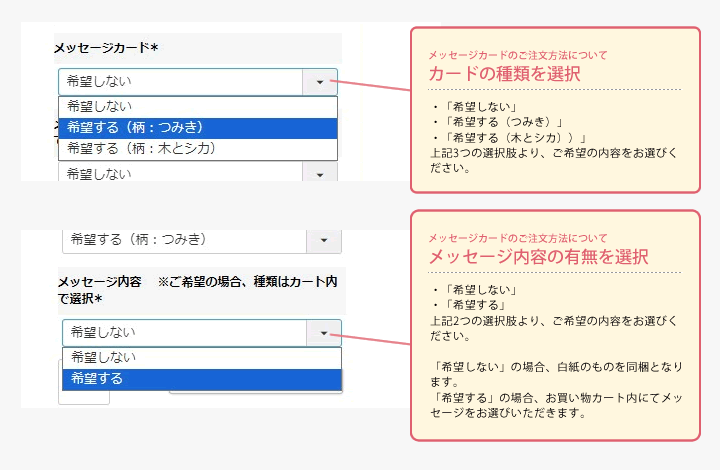Click the heading メッセージ内容の有無を選択

[x=538, y=257]
